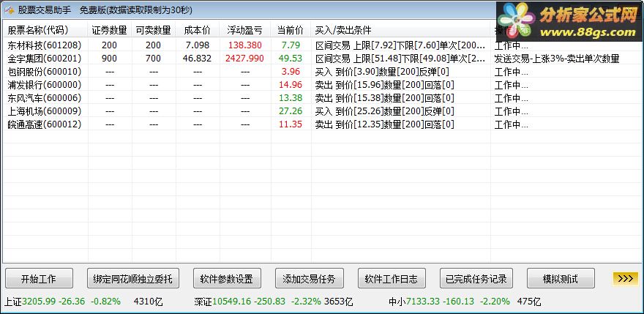The image size is (644, 314).
Task: Click the 买入/卖出条件 column header
Action: pyautogui.click(x=400, y=30)
